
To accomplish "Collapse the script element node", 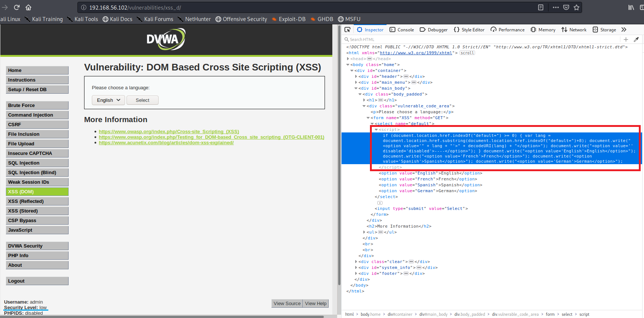I will click(376, 129).
